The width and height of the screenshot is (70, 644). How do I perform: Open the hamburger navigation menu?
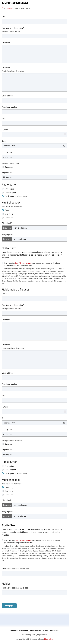[66, 3]
